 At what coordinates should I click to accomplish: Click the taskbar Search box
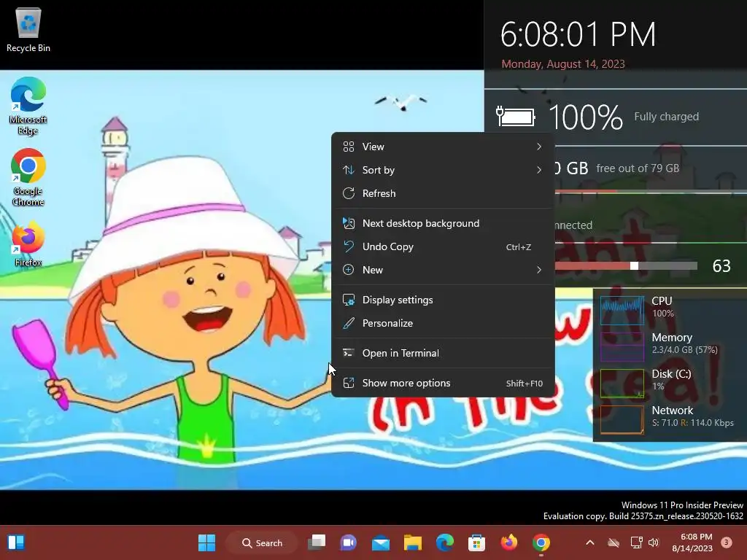[262, 542]
